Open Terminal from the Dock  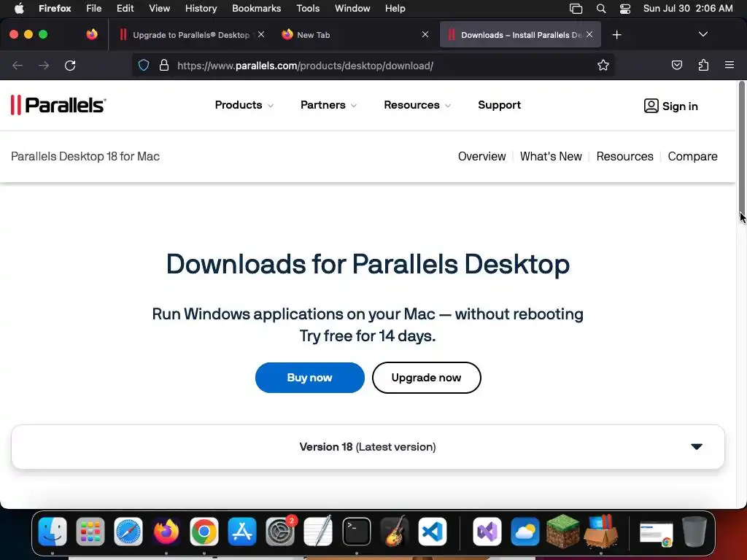pos(356,532)
